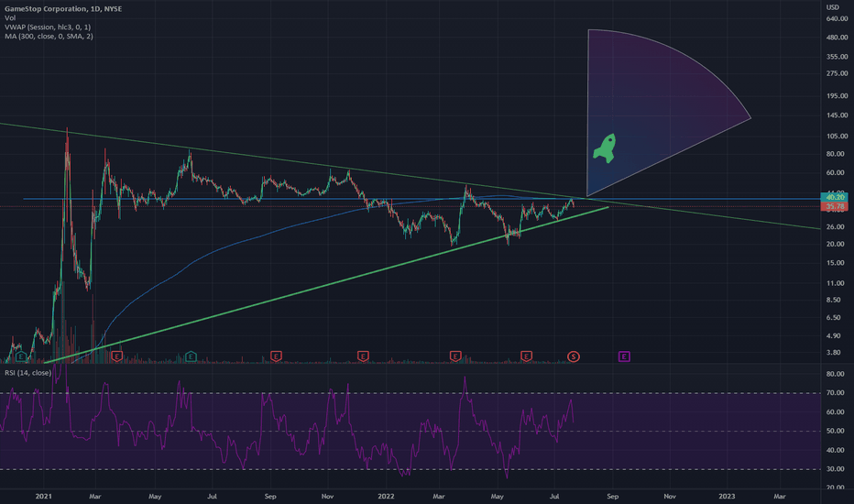
Task: Select the MA (300, close, 0, SMA, 2) legend
Action: pyautogui.click(x=49, y=37)
